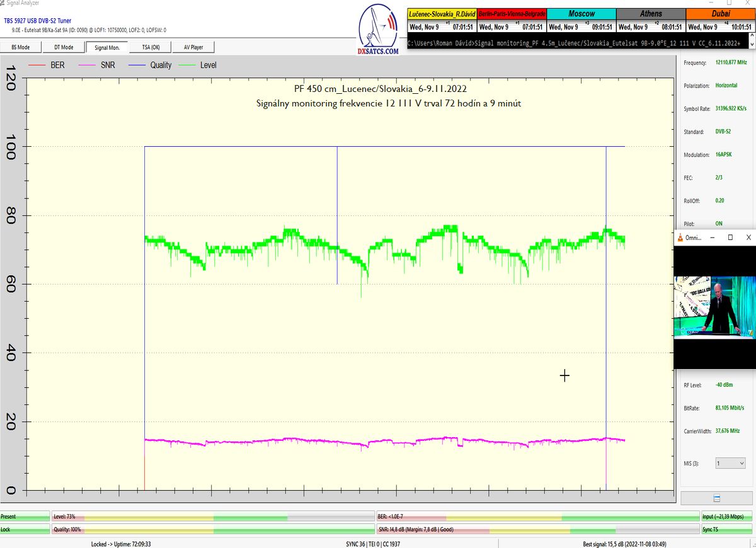Minimize the VLC player window
The image size is (756, 548).
(712, 237)
